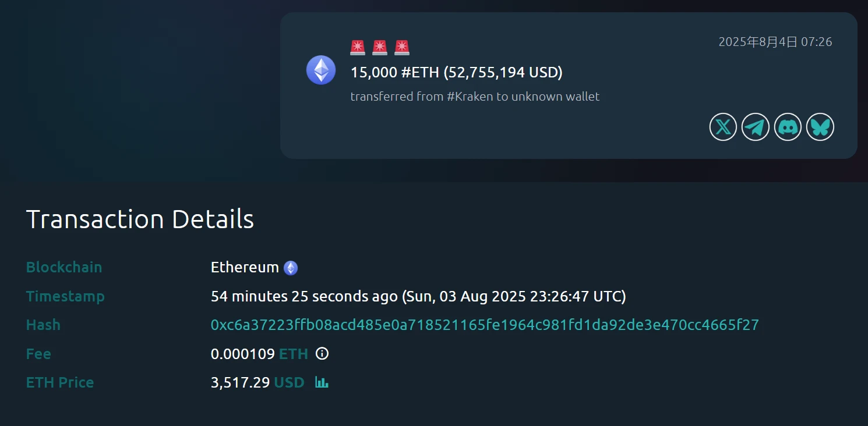868x426 pixels.
Task: Open the transaction hash link
Action: point(485,325)
